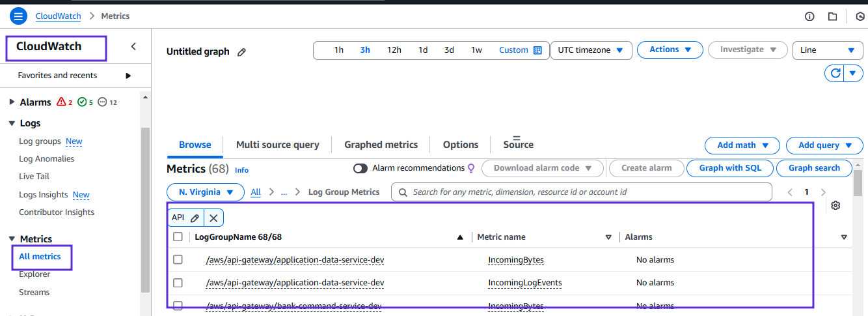
Task: Select all rows with header checkbox
Action: pyautogui.click(x=178, y=237)
